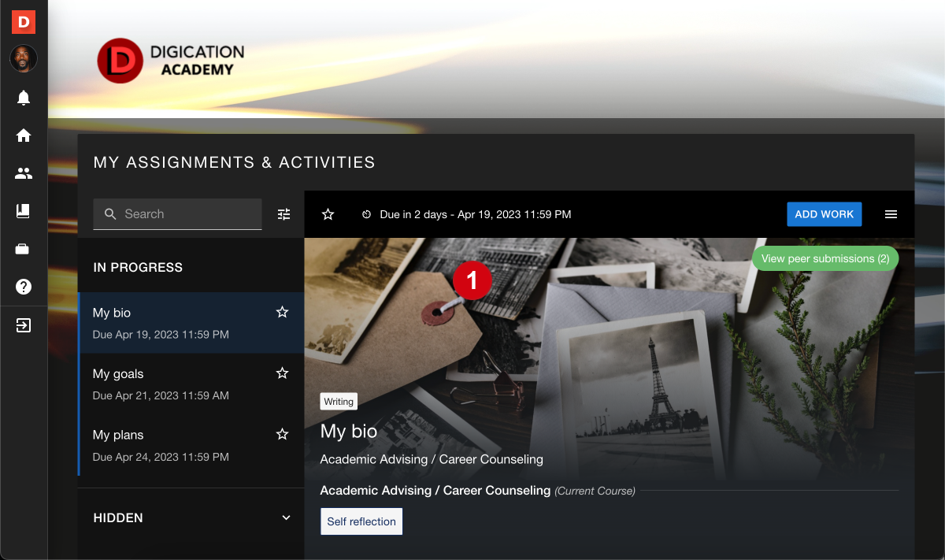Click Due Apr 21, 2023 11:59 AM text
Image resolution: width=945 pixels, height=560 pixels.
click(161, 395)
